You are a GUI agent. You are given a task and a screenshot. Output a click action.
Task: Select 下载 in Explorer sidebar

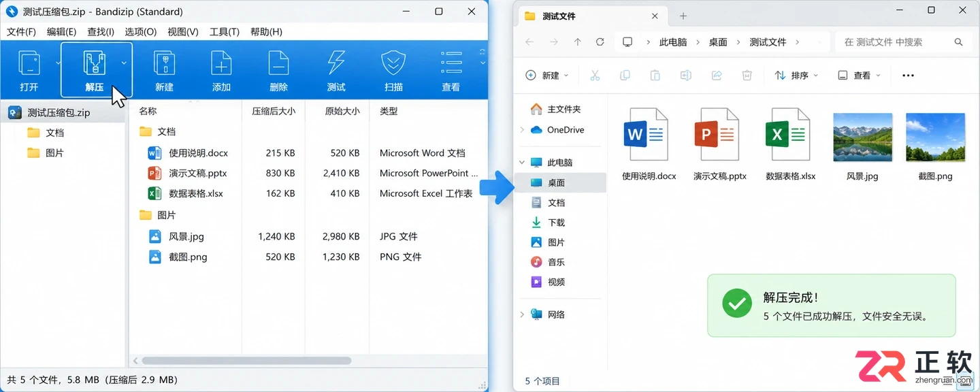point(557,223)
